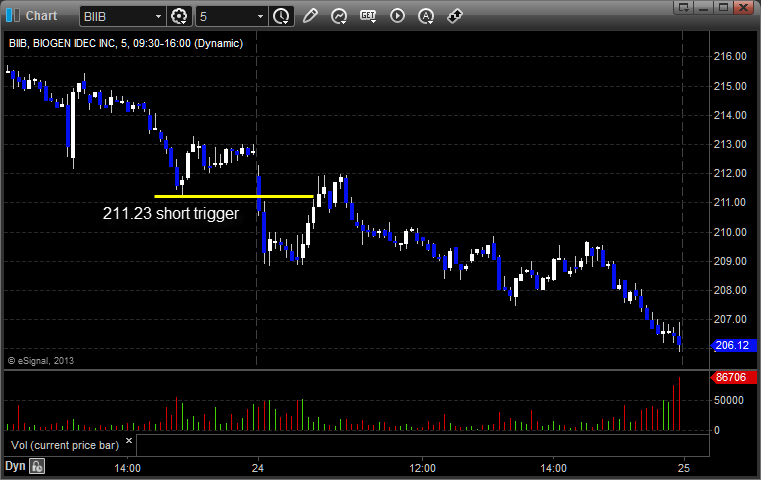The height and width of the screenshot is (480, 761).
Task: Click the 208.00 price axis label
Action: (x=730, y=290)
